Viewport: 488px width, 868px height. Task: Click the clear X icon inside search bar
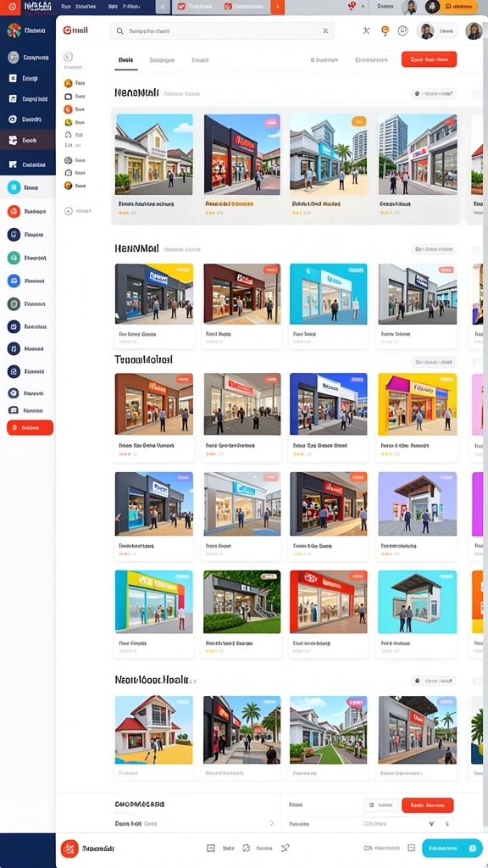(325, 31)
